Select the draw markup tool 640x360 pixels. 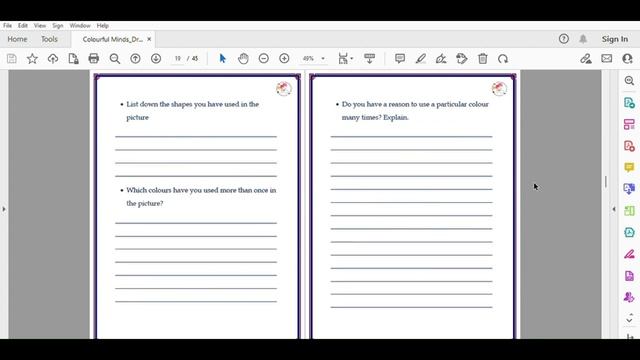point(441,59)
